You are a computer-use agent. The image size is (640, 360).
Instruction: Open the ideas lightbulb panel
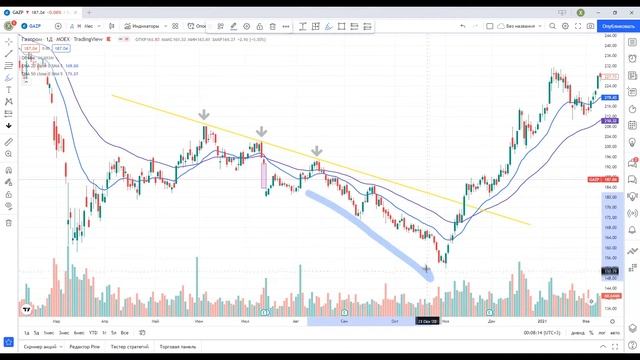pos(632,142)
